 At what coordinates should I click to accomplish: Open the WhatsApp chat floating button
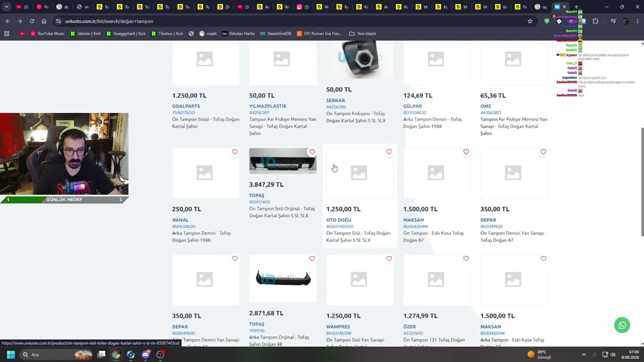pos(622,325)
